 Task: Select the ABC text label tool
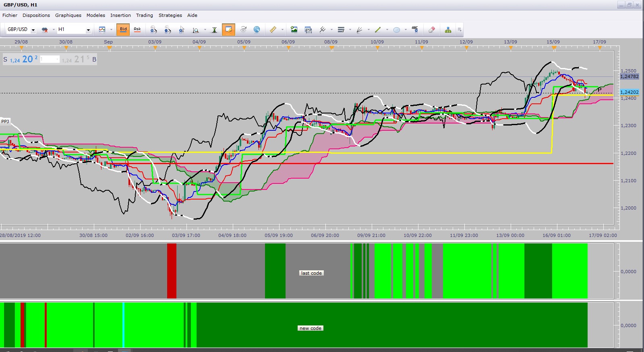[415, 29]
